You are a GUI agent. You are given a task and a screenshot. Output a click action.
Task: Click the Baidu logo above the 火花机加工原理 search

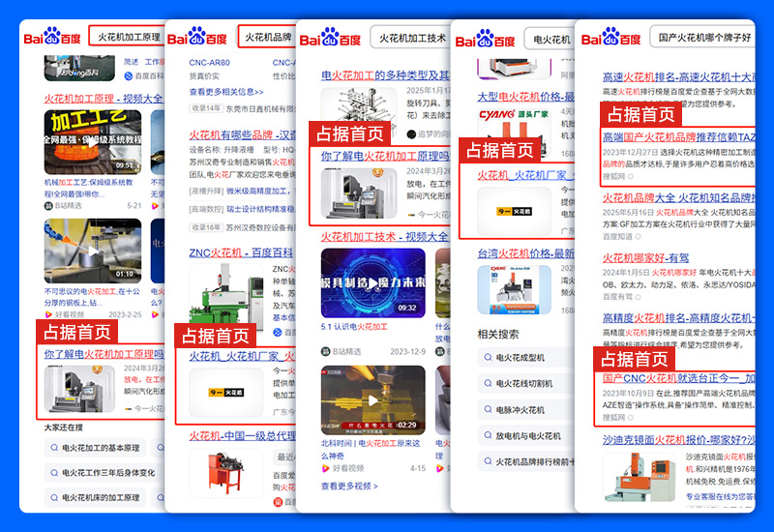[x=52, y=37]
